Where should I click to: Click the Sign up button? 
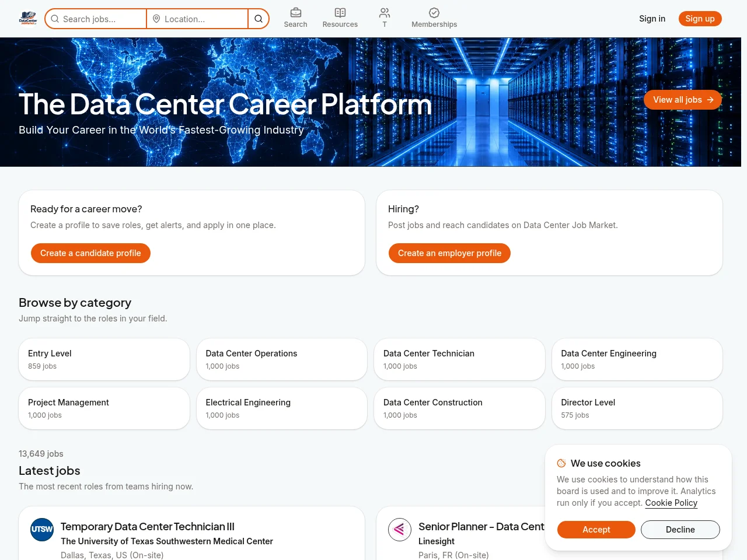(x=700, y=19)
